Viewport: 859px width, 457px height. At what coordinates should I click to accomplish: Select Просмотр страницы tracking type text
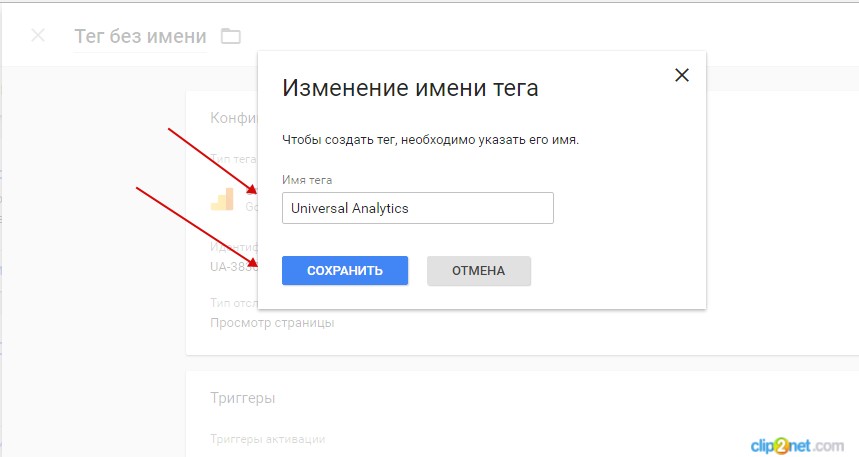click(x=272, y=323)
